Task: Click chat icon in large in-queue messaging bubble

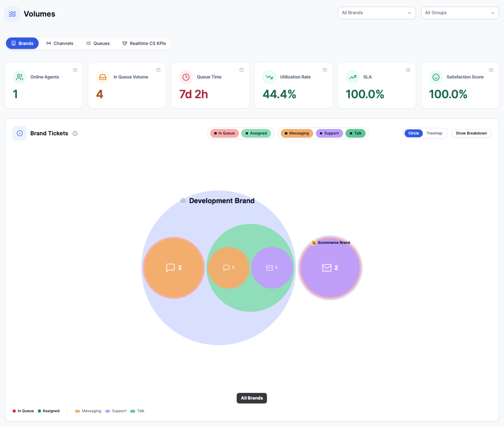Action: pyautogui.click(x=170, y=268)
